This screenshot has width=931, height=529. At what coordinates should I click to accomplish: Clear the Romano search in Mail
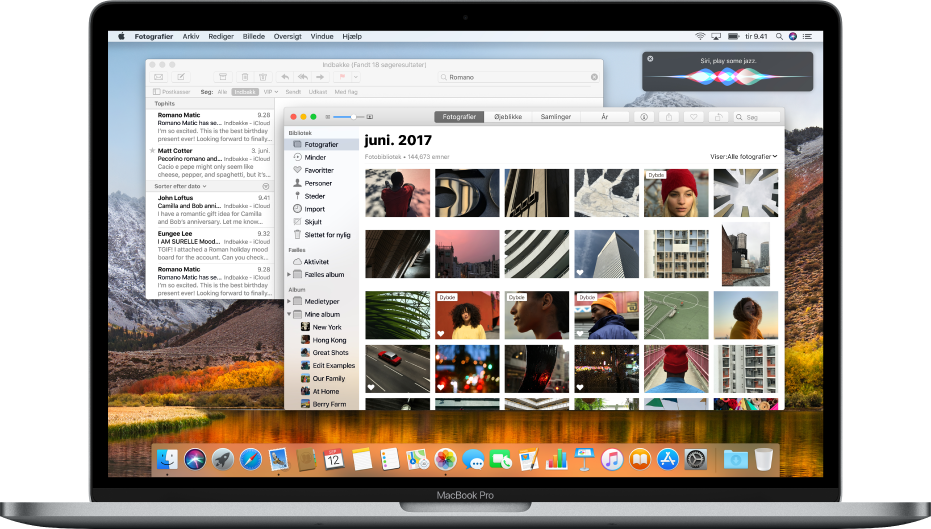tap(594, 77)
